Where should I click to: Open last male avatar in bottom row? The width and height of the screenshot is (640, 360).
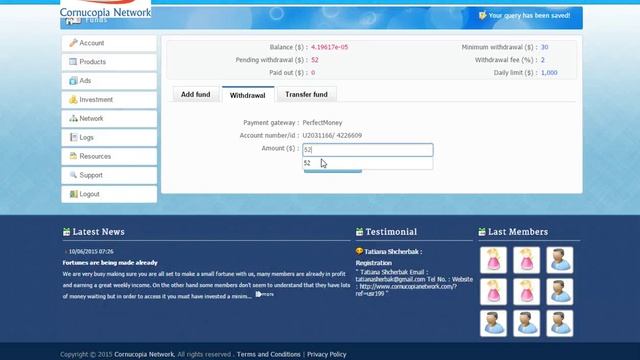560,324
